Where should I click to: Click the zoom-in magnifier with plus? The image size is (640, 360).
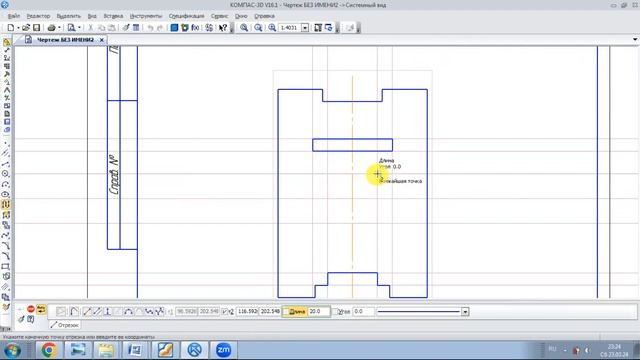272,28
